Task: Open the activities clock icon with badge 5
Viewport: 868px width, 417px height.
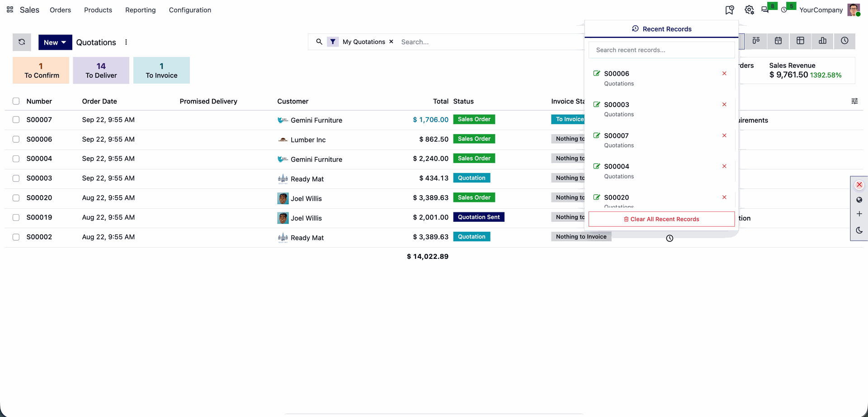Action: [784, 9]
